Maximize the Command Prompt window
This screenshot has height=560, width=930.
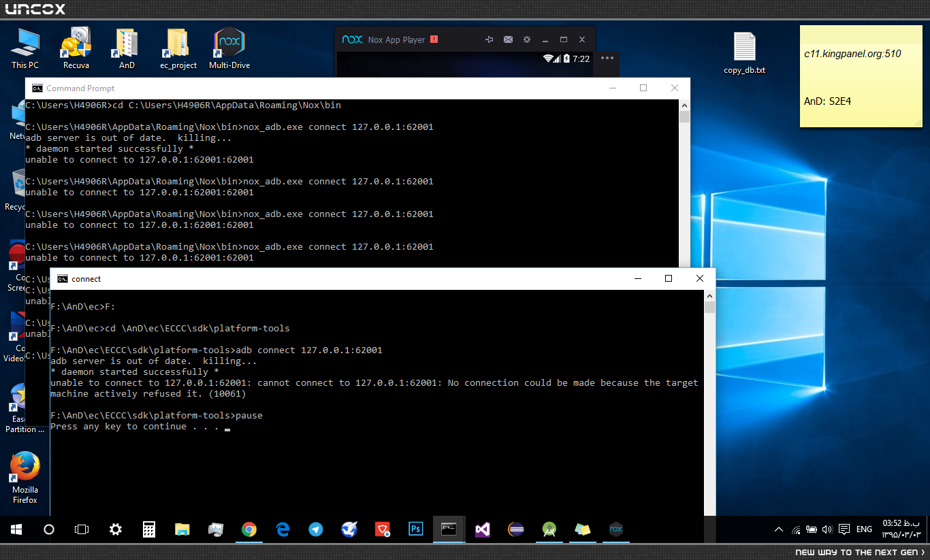click(x=643, y=88)
